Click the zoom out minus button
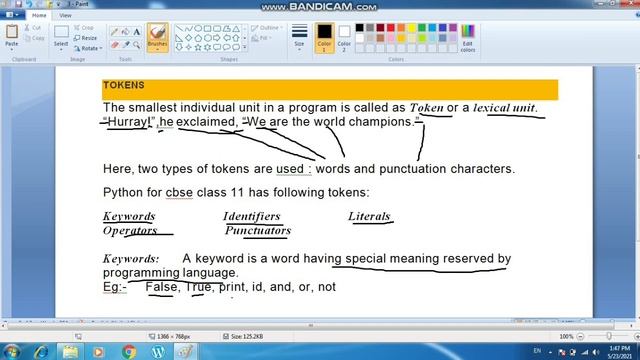 580,337
